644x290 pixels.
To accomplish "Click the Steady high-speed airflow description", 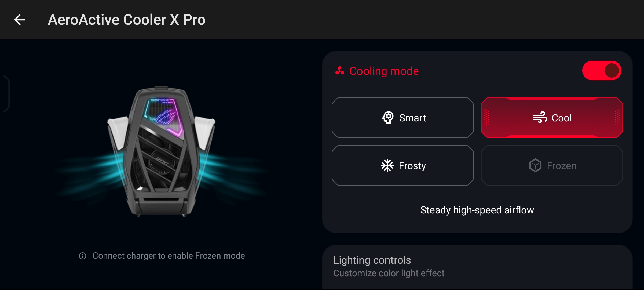I will [477, 210].
